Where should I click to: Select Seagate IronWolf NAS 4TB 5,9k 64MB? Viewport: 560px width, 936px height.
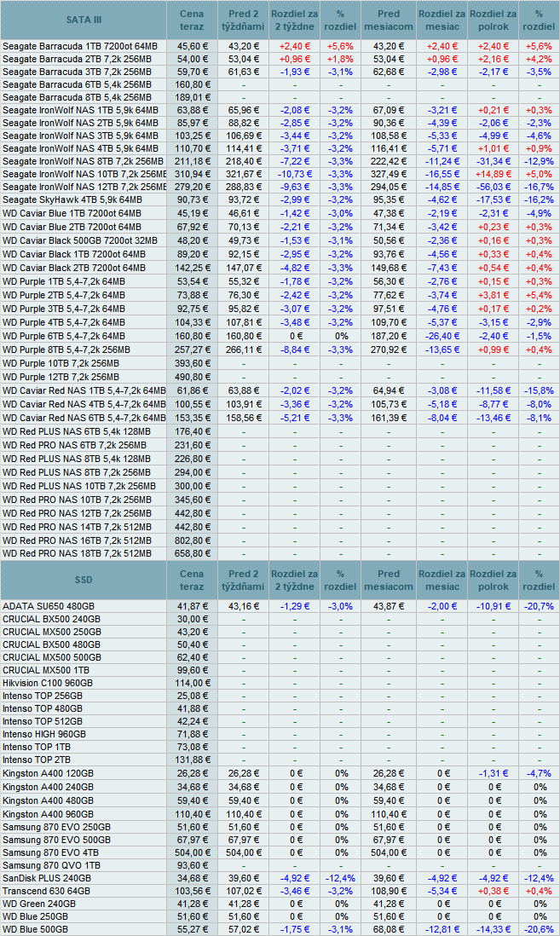click(81, 148)
